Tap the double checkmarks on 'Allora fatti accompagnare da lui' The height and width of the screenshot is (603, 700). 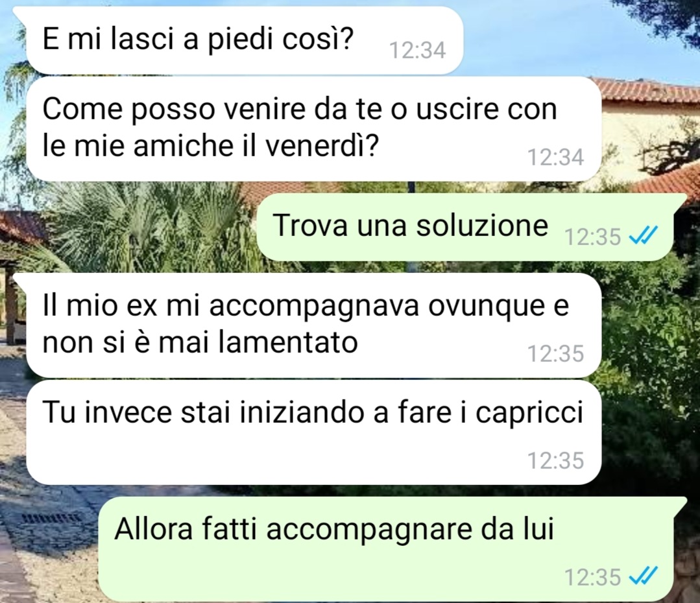(643, 575)
